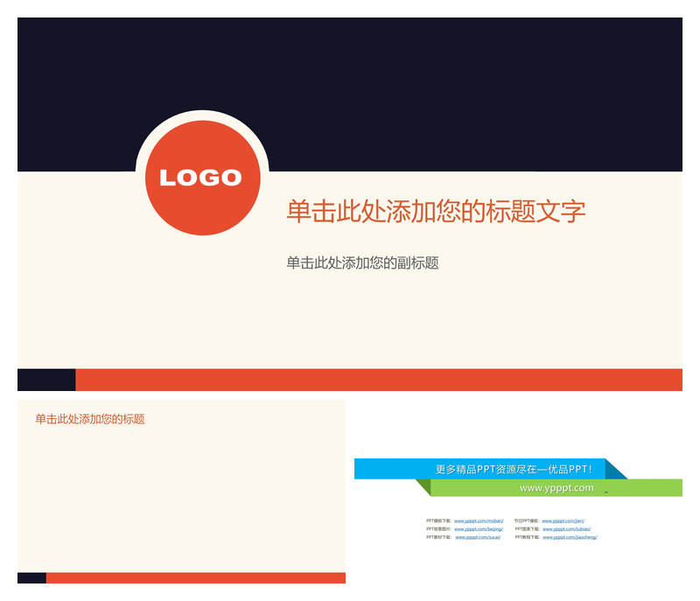Open the www.ypppt.com/tubiao/ link
The height and width of the screenshot is (601, 700).
click(566, 528)
